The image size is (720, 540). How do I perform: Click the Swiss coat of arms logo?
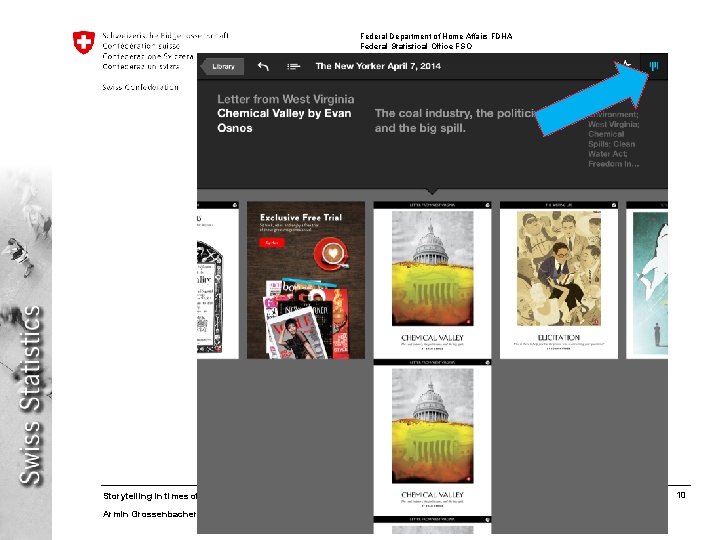pos(84,42)
